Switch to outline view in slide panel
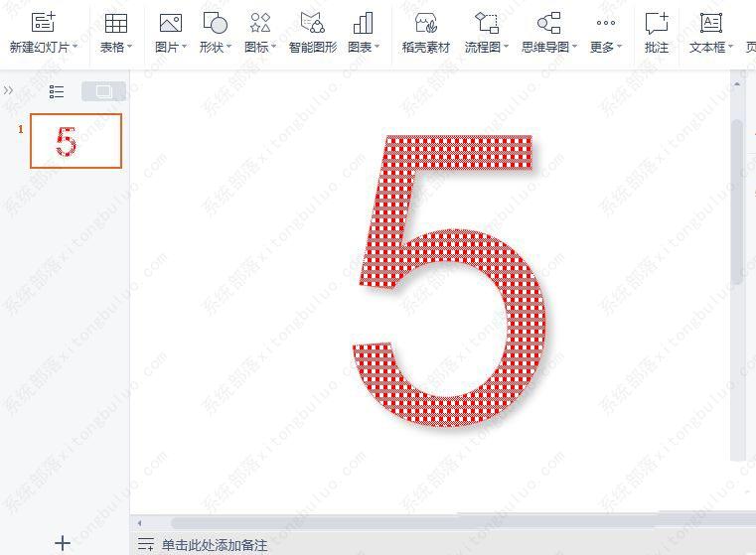Viewport: 756px width, 555px height. pos(57,91)
